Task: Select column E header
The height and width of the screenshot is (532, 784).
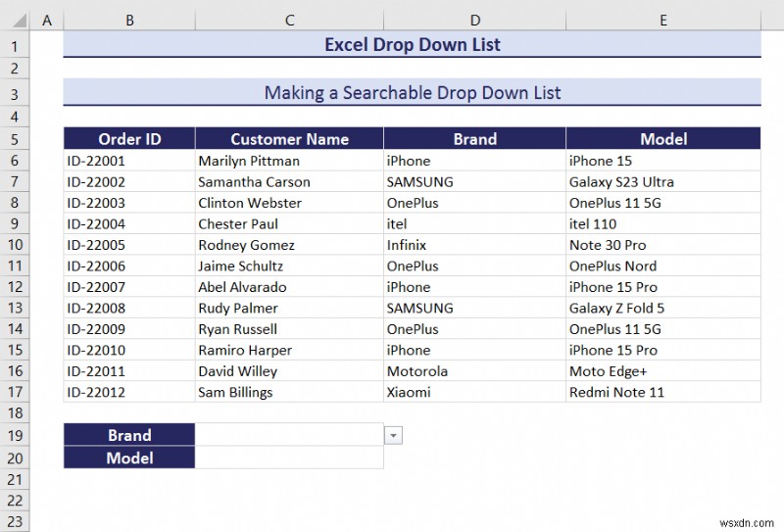Action: 663,20
